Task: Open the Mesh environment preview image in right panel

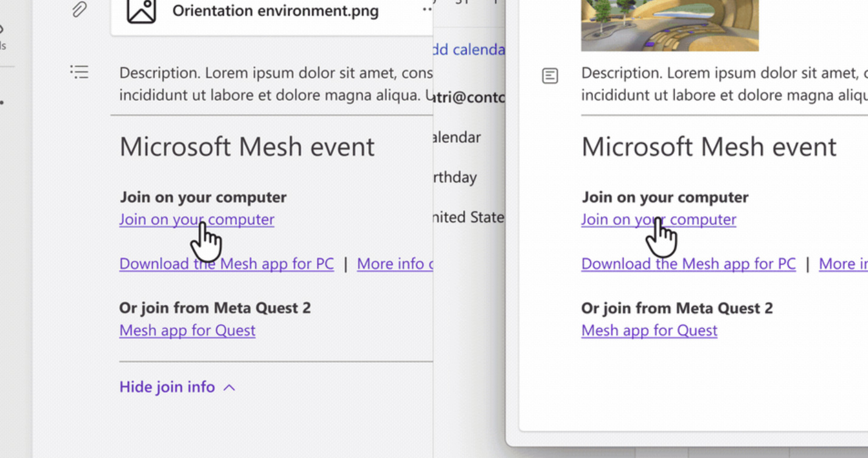Action: coord(670,25)
